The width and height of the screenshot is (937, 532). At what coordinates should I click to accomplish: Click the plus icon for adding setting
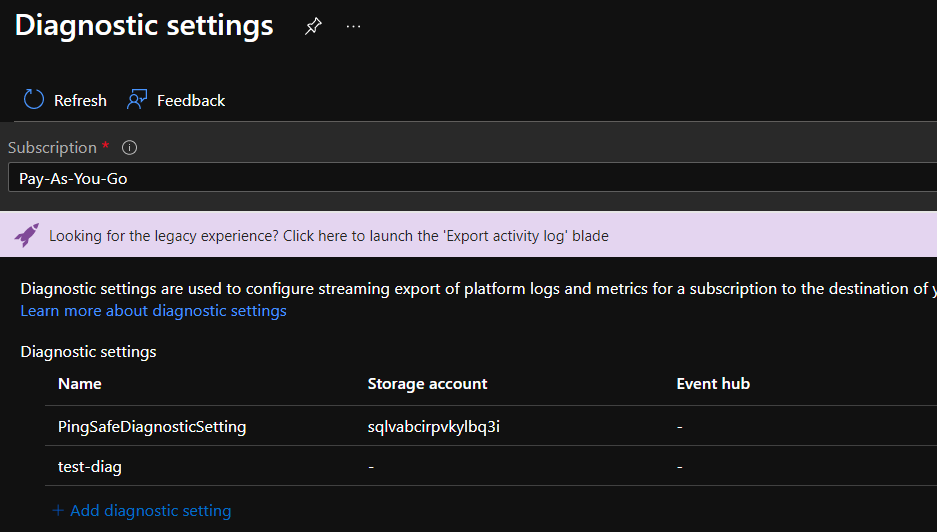click(x=58, y=511)
